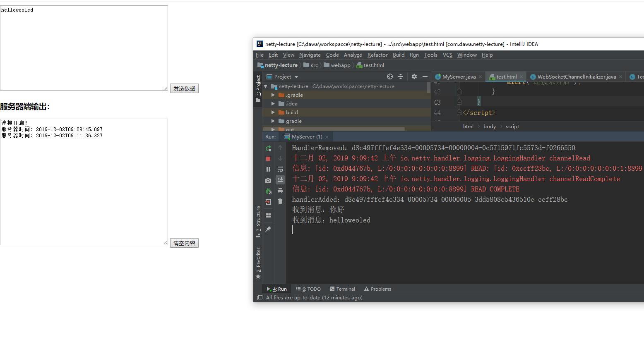This screenshot has height=337, width=644.
Task: Open the Project view dropdown
Action: pyautogui.click(x=296, y=77)
